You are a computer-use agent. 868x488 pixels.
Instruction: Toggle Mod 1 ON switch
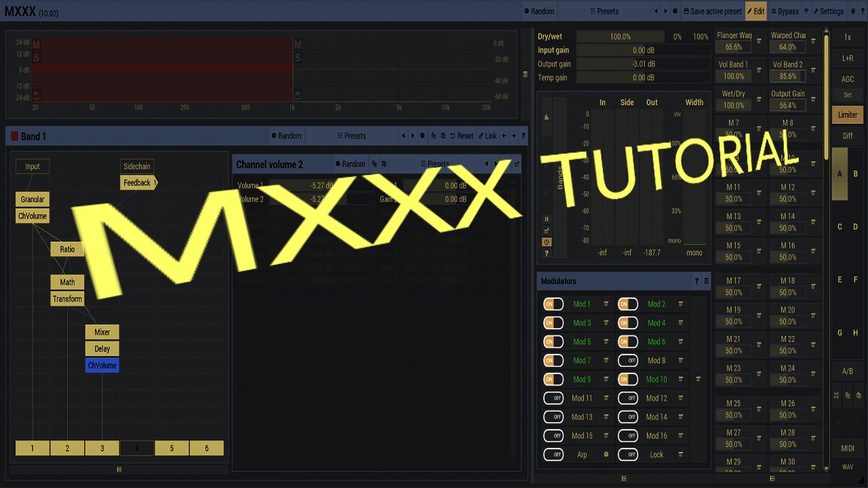553,304
